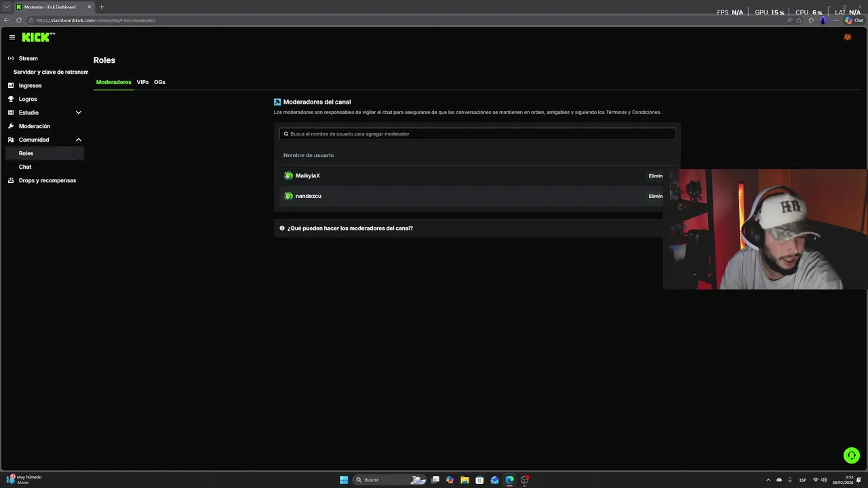The image size is (868, 488).
Task: Show hidden system tray icons
Action: [768, 480]
